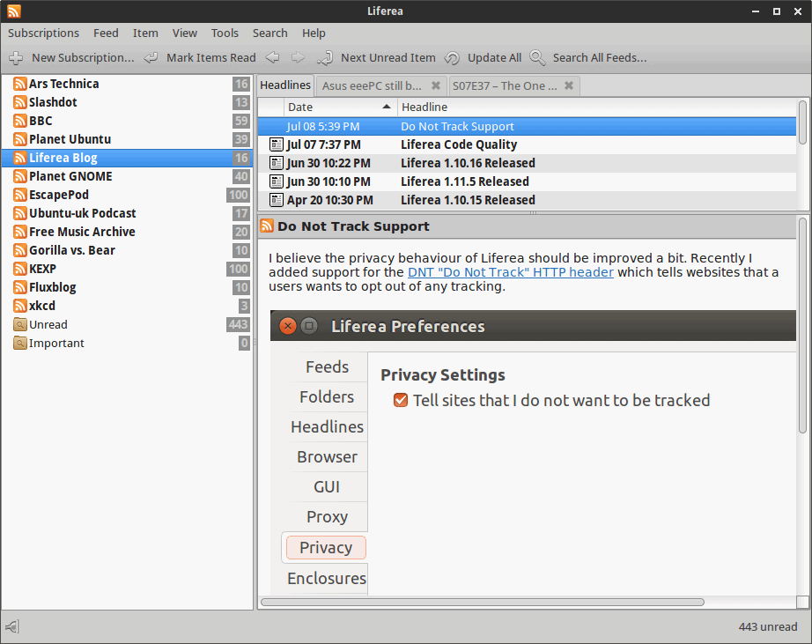Click the BBC feed icon

20,121
